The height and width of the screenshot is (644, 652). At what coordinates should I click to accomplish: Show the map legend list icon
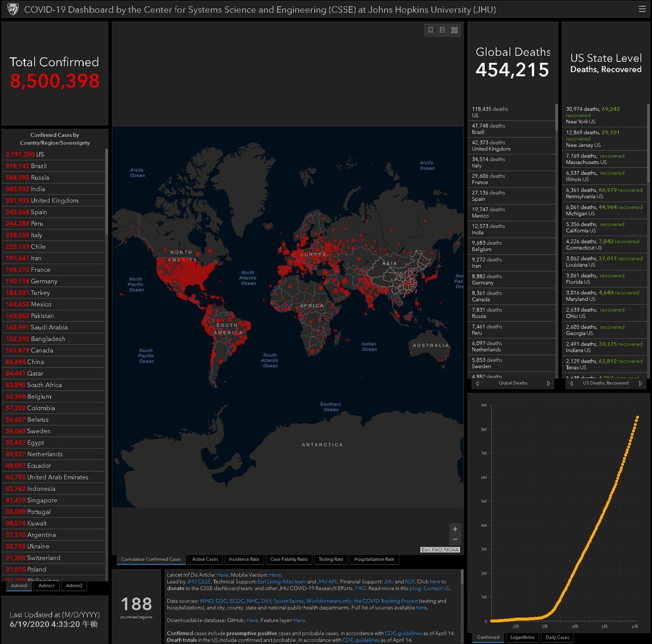click(442, 30)
